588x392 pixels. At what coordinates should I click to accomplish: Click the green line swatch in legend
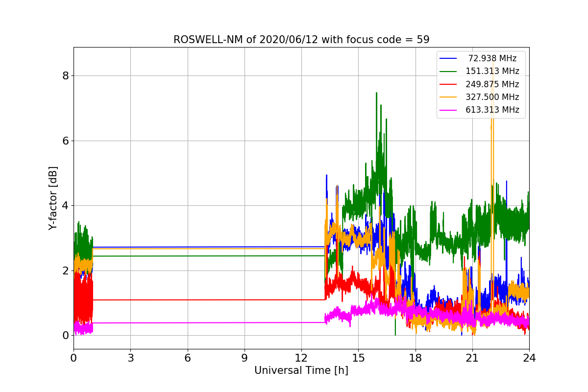click(448, 72)
